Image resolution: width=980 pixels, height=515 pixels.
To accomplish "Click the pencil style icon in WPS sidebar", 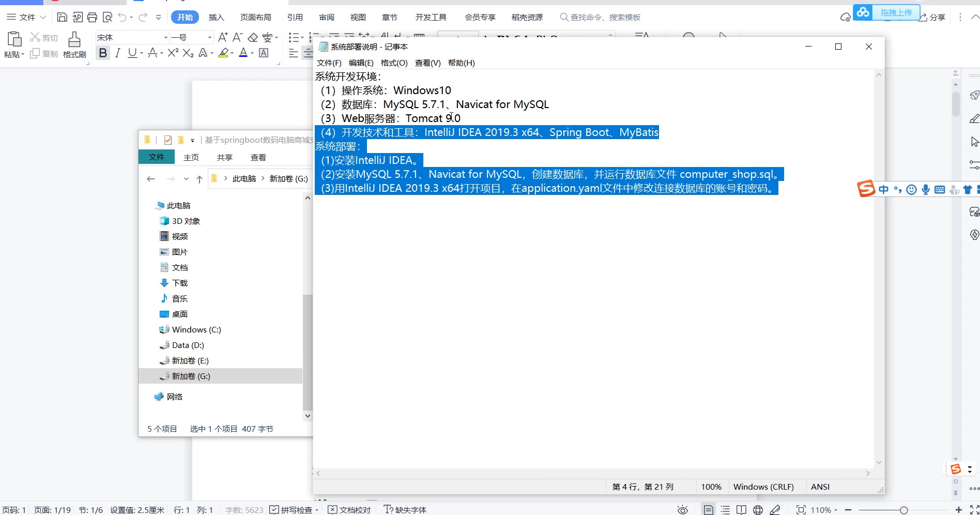I will point(974,118).
